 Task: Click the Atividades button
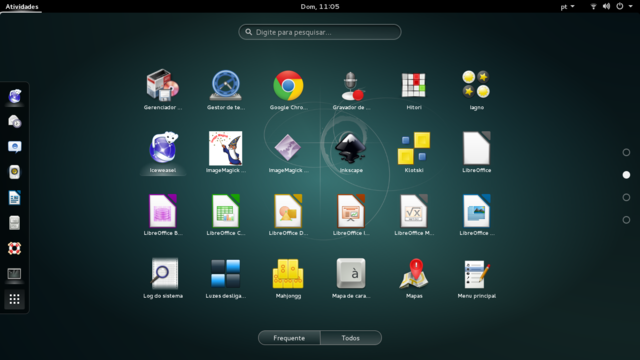tap(22, 7)
